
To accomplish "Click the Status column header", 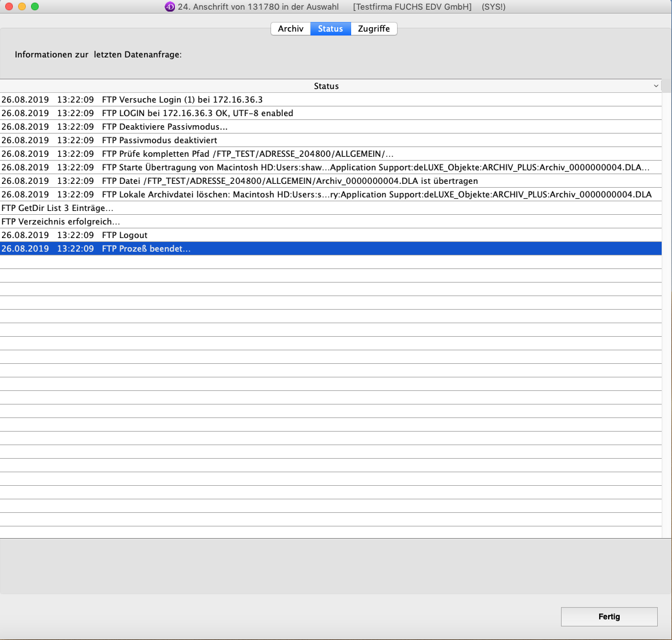I will tap(326, 86).
